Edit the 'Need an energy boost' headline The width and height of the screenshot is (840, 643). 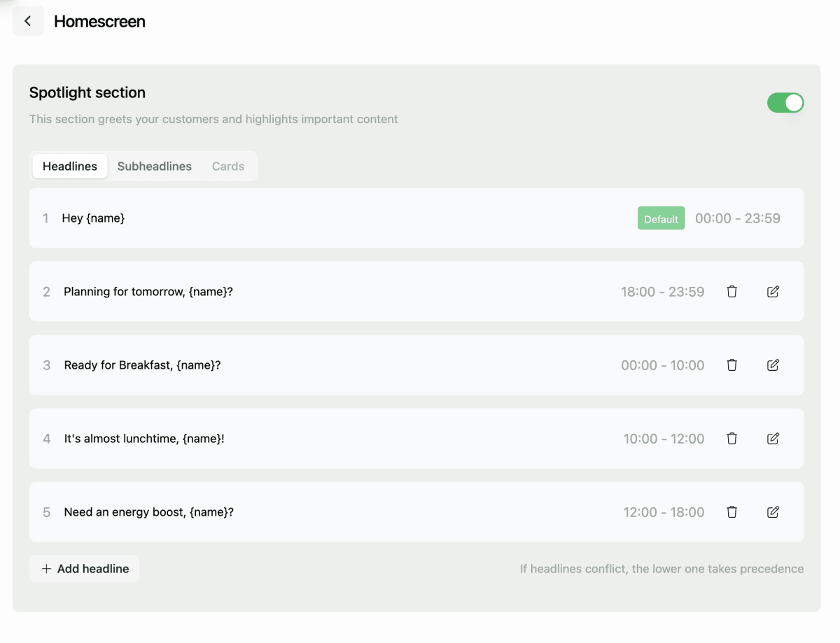773,512
